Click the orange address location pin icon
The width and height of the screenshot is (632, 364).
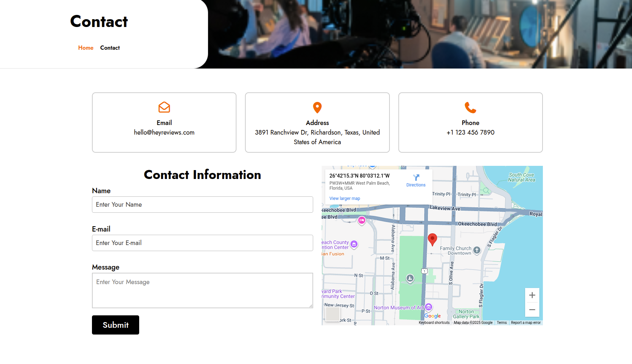coord(317,107)
